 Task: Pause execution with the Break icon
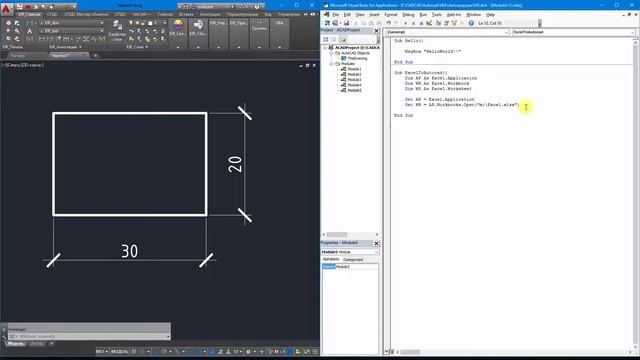click(x=413, y=23)
